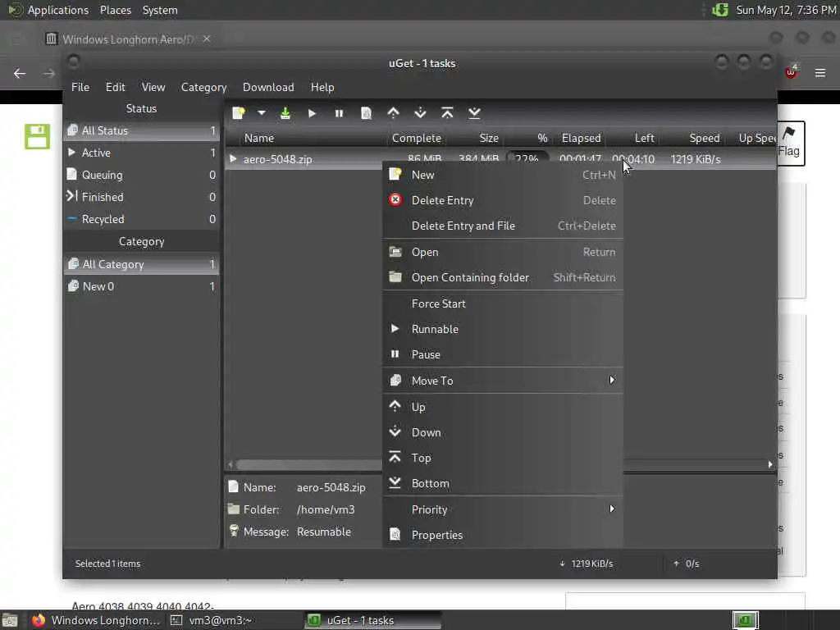Viewport: 840px width, 630px height.
Task: Click the browser back arrow
Action: 20,73
